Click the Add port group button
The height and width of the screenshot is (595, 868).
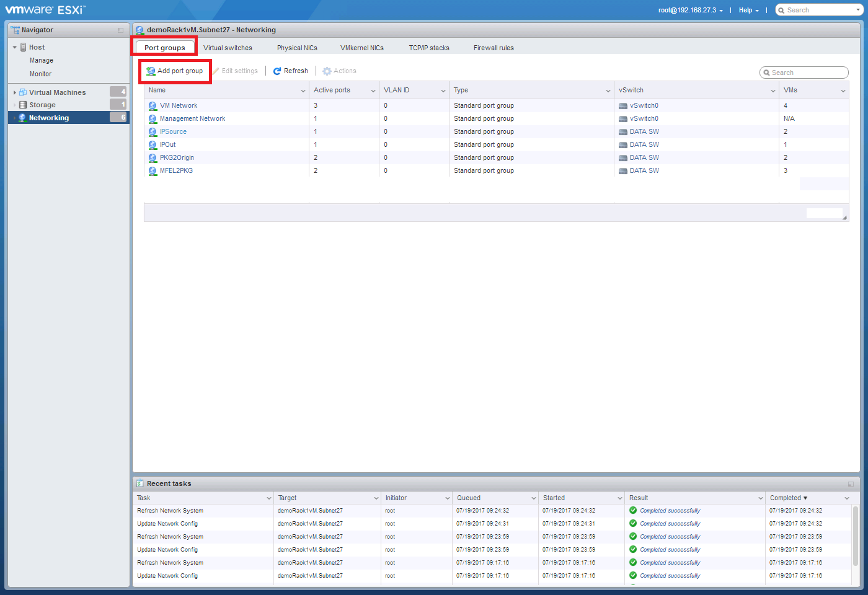pyautogui.click(x=175, y=71)
